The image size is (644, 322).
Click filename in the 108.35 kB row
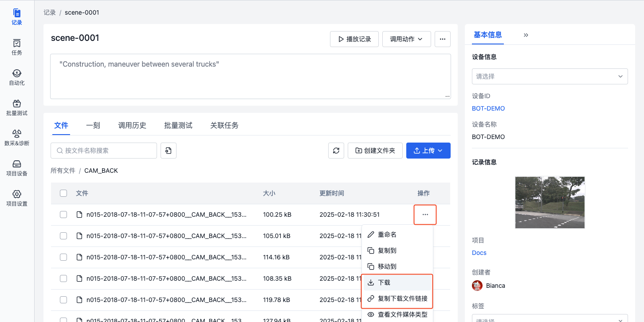coord(166,278)
